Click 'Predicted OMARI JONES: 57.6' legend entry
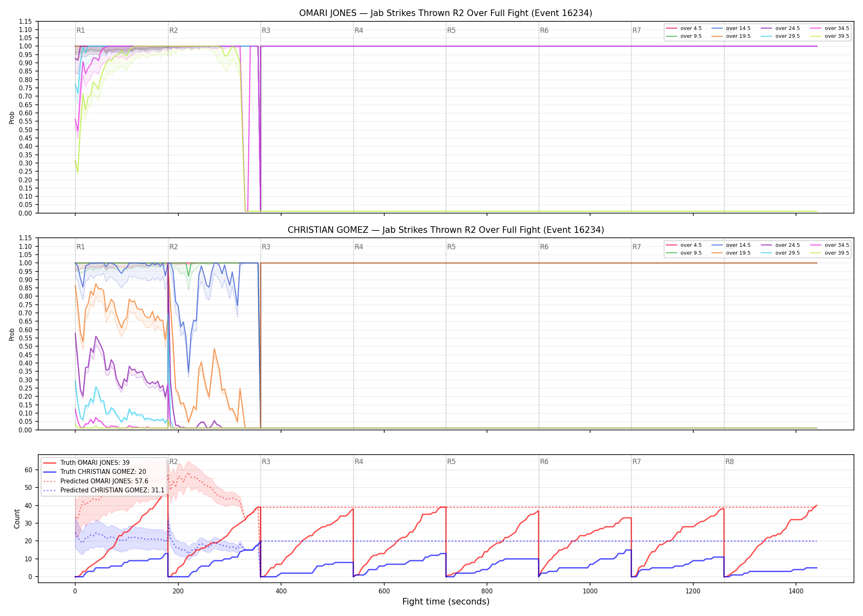863x616 pixels. pos(96,481)
